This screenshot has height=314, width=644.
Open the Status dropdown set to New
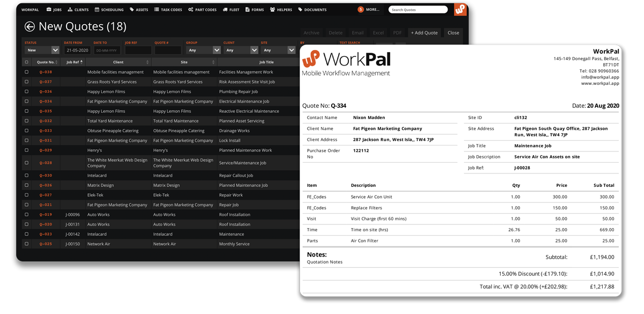tap(41, 50)
